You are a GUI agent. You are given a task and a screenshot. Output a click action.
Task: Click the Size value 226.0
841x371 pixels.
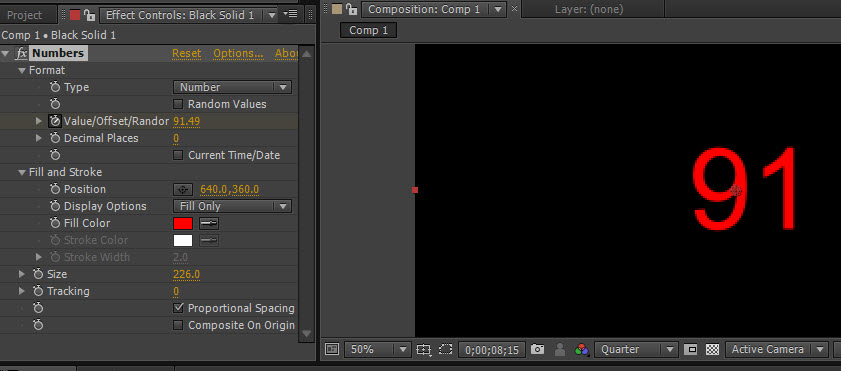(187, 274)
